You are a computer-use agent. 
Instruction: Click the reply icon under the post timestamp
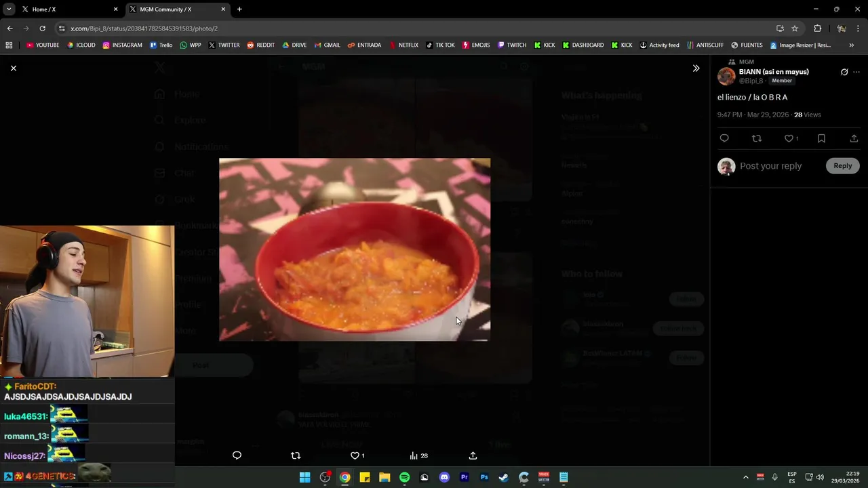[724, 138]
